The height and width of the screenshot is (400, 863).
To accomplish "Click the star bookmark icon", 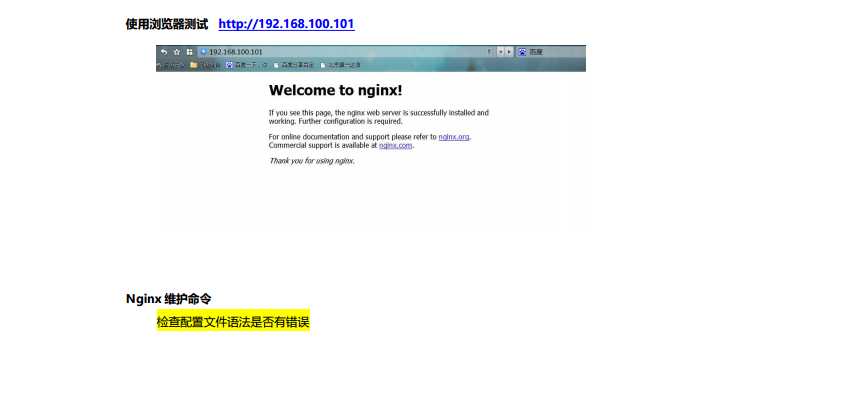I will 177,52.
